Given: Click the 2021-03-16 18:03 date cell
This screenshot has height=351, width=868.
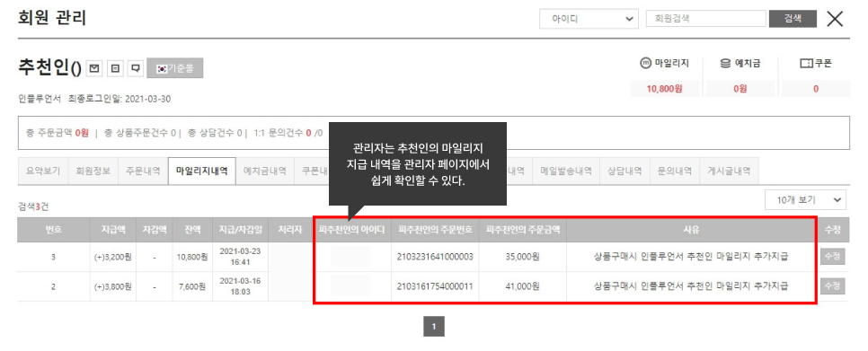Looking at the screenshot, I should pyautogui.click(x=240, y=285).
